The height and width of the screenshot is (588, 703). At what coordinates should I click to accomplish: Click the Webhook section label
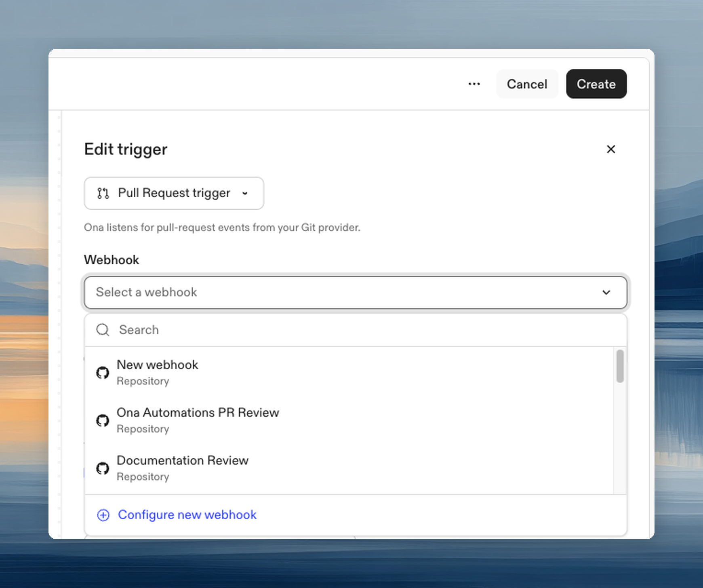pyautogui.click(x=112, y=259)
